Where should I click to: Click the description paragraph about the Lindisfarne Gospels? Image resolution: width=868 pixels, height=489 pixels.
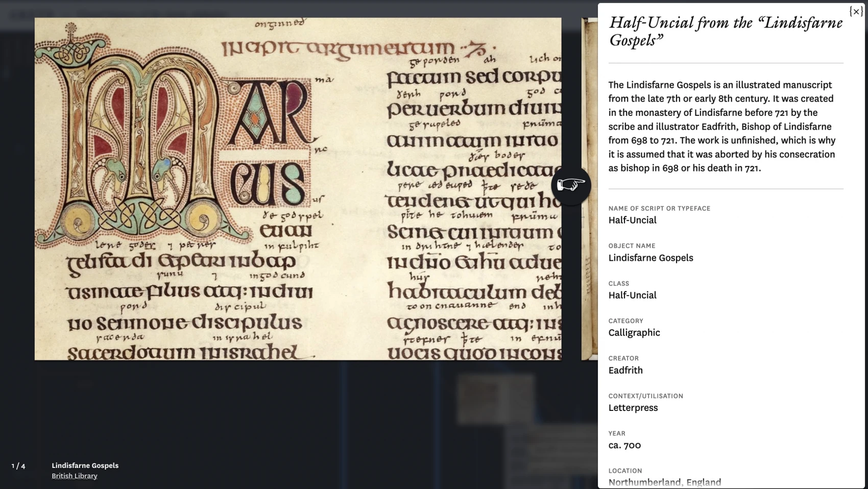722,126
